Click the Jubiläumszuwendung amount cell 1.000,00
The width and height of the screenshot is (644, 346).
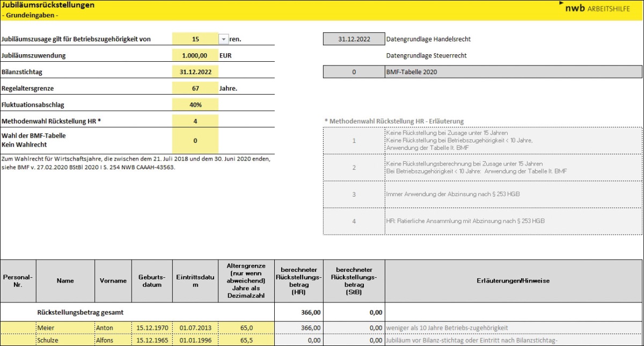pyautogui.click(x=195, y=55)
